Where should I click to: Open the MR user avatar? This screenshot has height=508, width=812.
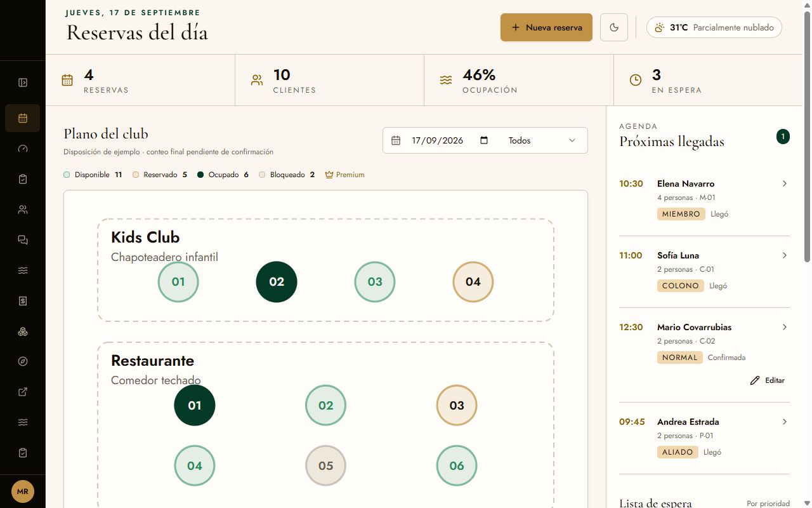click(23, 491)
